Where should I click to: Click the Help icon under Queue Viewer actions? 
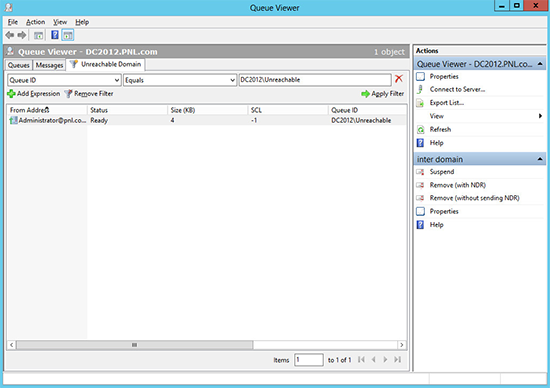(x=420, y=143)
